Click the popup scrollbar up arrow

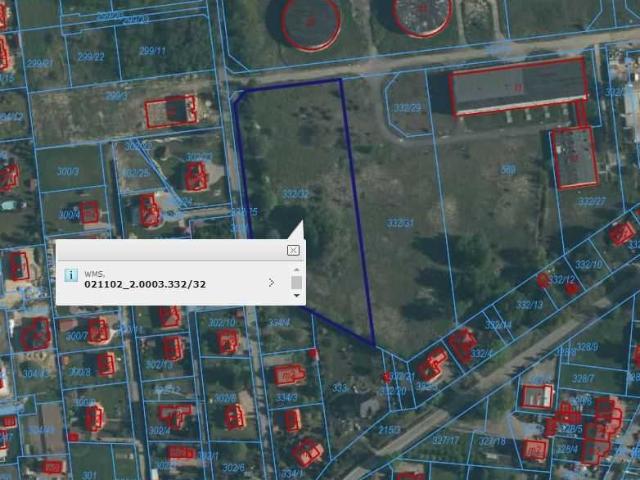tap(297, 270)
